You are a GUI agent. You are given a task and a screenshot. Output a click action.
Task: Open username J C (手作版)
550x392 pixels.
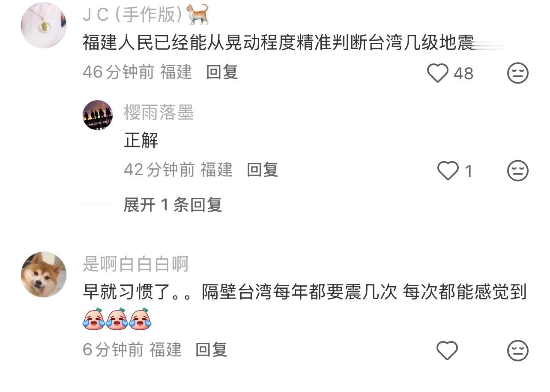[x=135, y=15]
